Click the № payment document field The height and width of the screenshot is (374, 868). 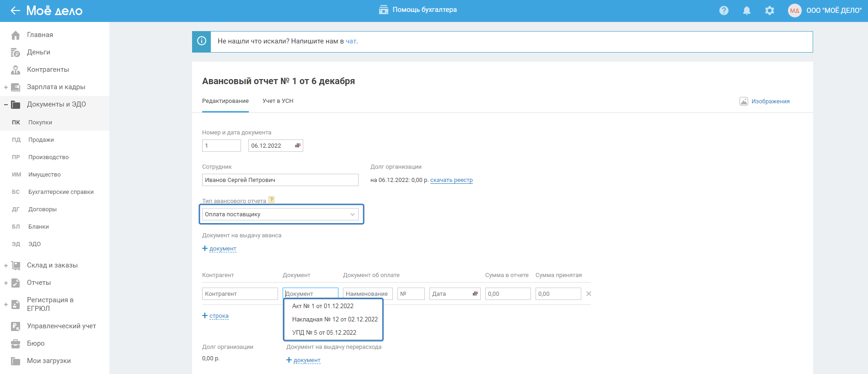click(411, 294)
